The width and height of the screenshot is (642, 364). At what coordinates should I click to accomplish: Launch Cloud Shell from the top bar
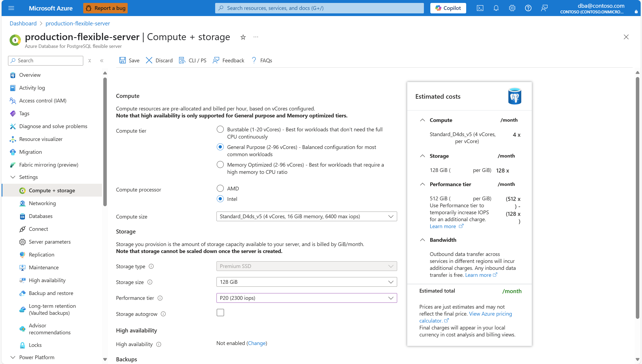(x=480, y=8)
